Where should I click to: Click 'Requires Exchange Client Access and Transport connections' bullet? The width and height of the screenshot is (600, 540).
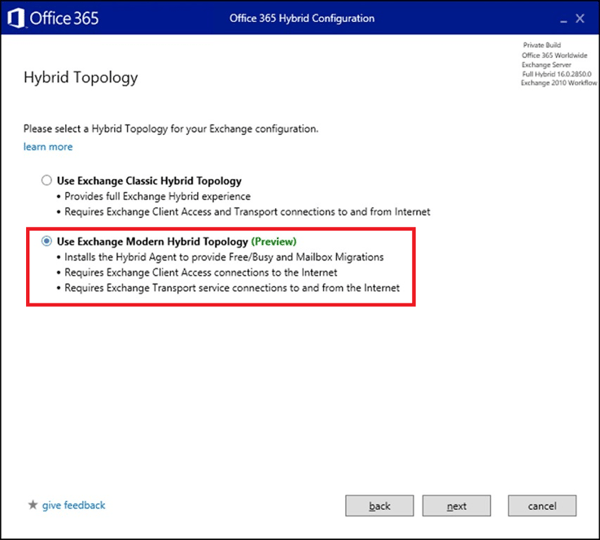pos(247,212)
